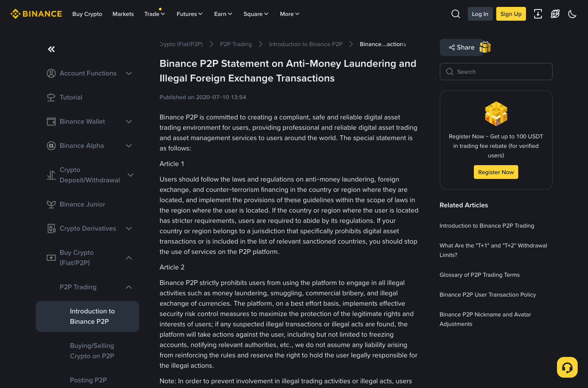The height and width of the screenshot is (388, 588).
Task: Click the Tutorial signpost icon
Action: coord(51,97)
